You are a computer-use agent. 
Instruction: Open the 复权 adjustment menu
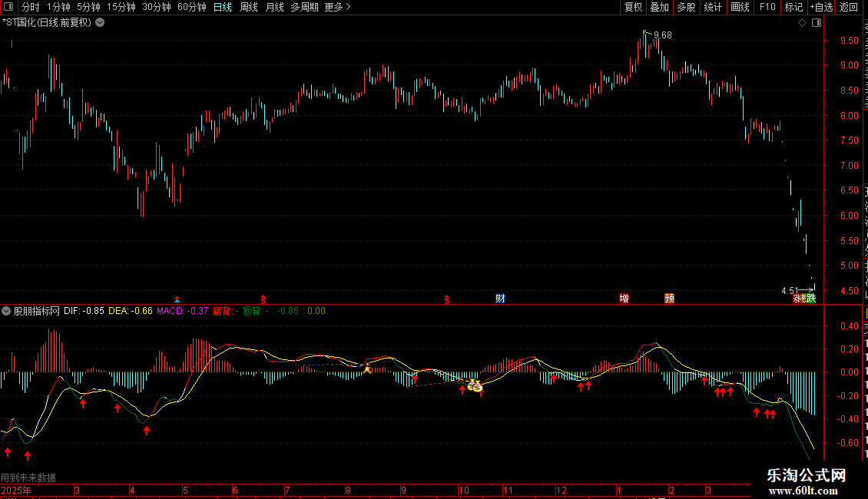pos(633,7)
